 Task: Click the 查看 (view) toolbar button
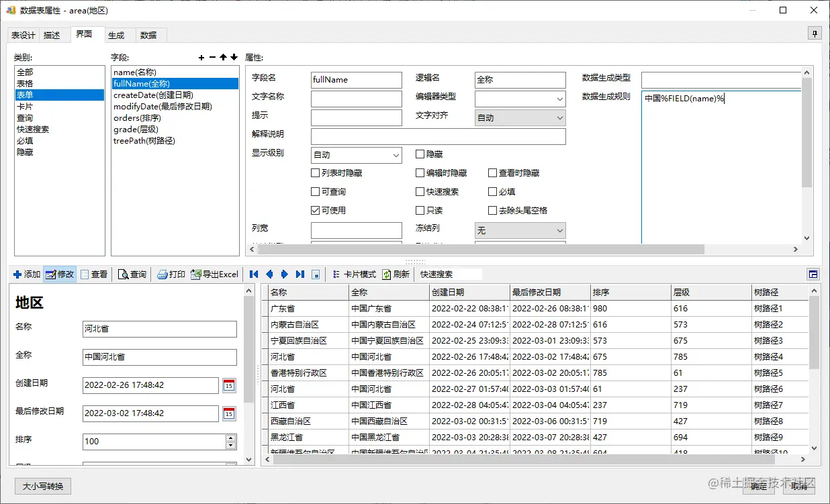click(94, 274)
